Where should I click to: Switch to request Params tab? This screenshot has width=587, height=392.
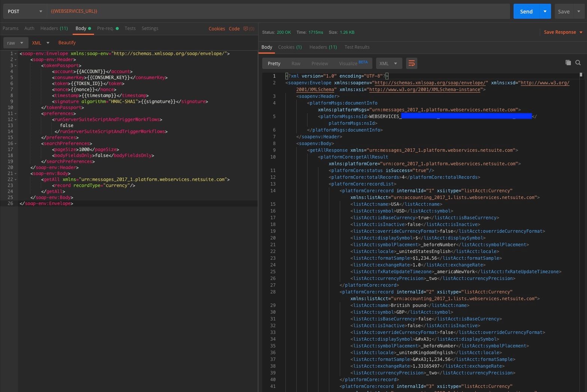(x=10, y=28)
